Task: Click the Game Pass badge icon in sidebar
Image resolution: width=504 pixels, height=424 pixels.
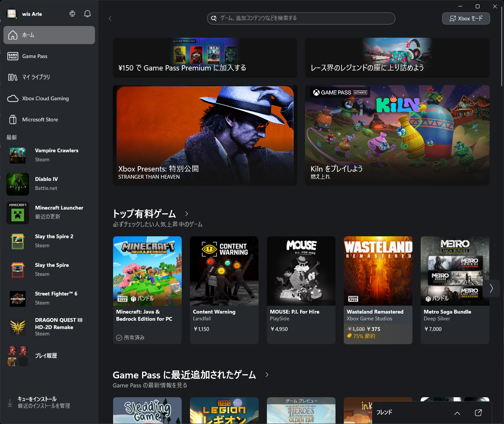Action: pos(13,56)
